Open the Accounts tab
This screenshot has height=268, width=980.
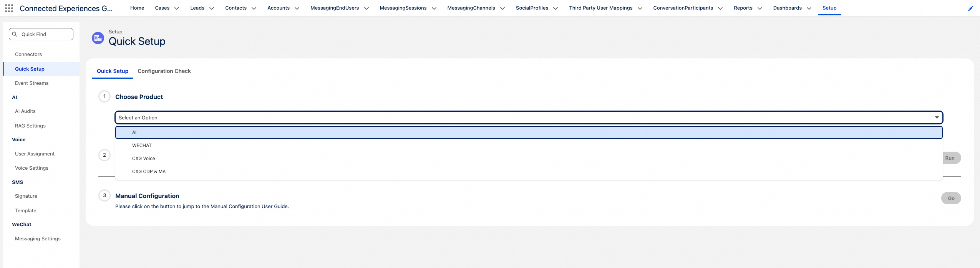click(279, 8)
